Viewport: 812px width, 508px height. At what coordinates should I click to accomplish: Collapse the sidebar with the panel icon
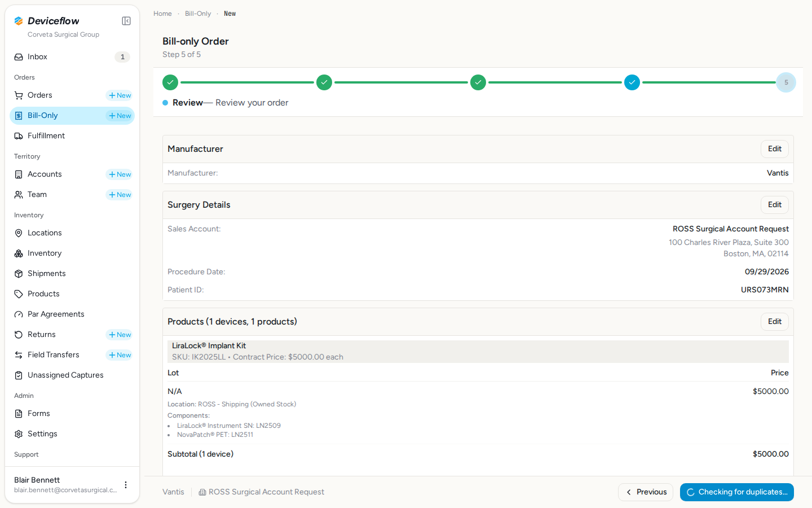click(126, 21)
